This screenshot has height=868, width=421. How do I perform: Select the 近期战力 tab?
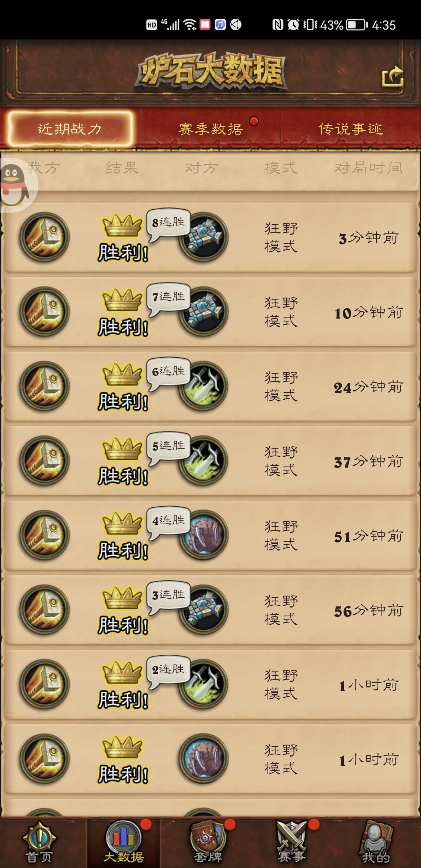click(70, 129)
